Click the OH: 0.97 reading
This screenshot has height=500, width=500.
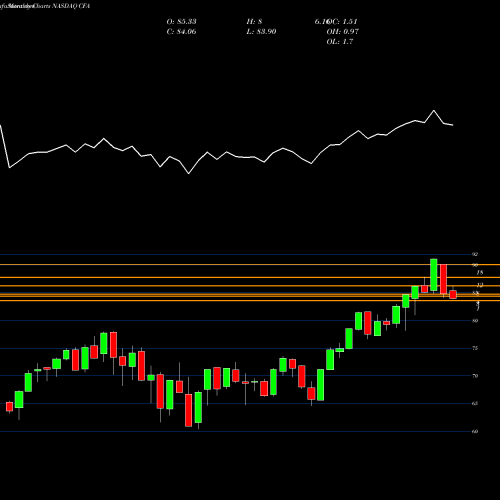pyautogui.click(x=342, y=32)
